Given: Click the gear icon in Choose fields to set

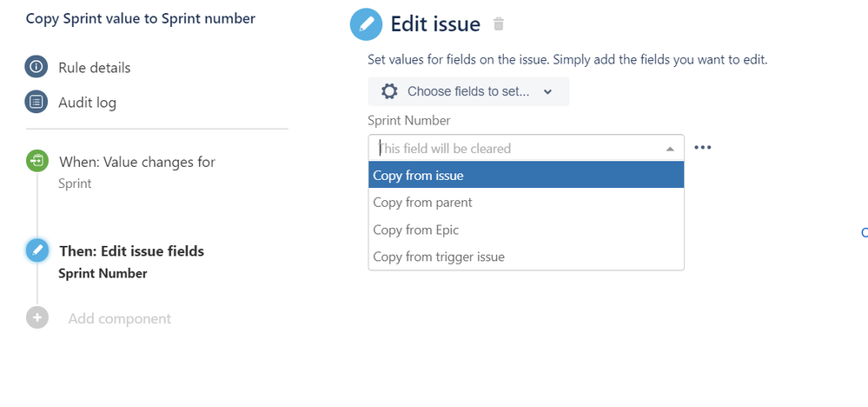Looking at the screenshot, I should click(x=390, y=91).
